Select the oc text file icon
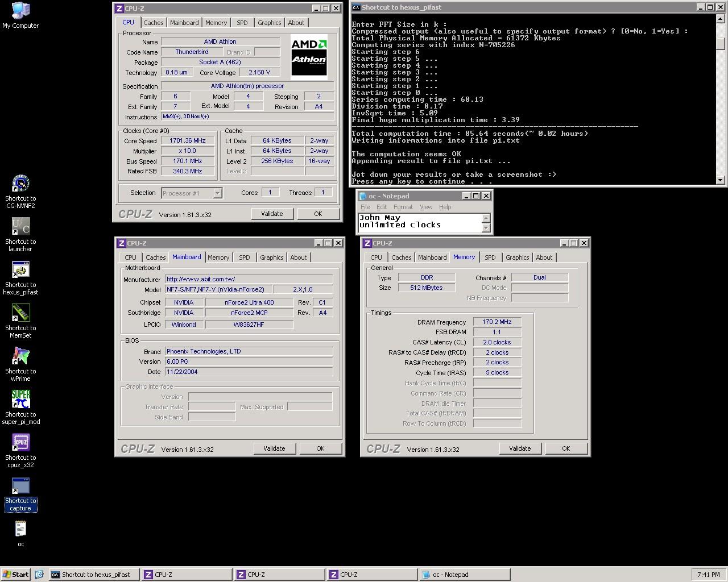 pos(20,529)
